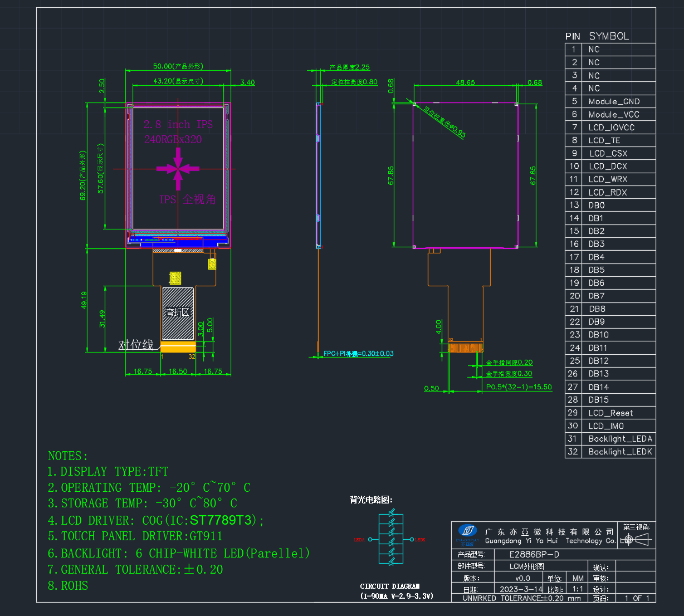Select the 'UNMRKED TOLERANCE±0.20 mm' text
Image resolution: width=684 pixels, height=616 pixels.
click(522, 598)
